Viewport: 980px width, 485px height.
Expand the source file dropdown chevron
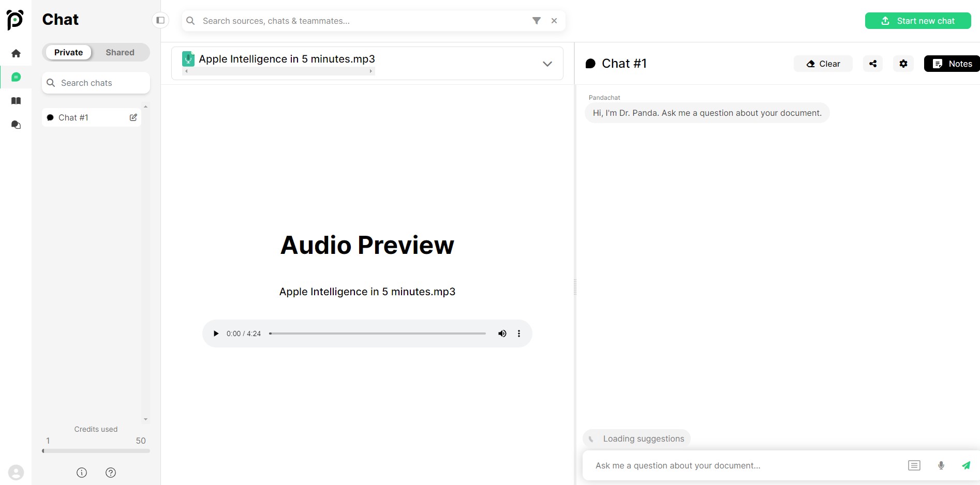coord(547,64)
